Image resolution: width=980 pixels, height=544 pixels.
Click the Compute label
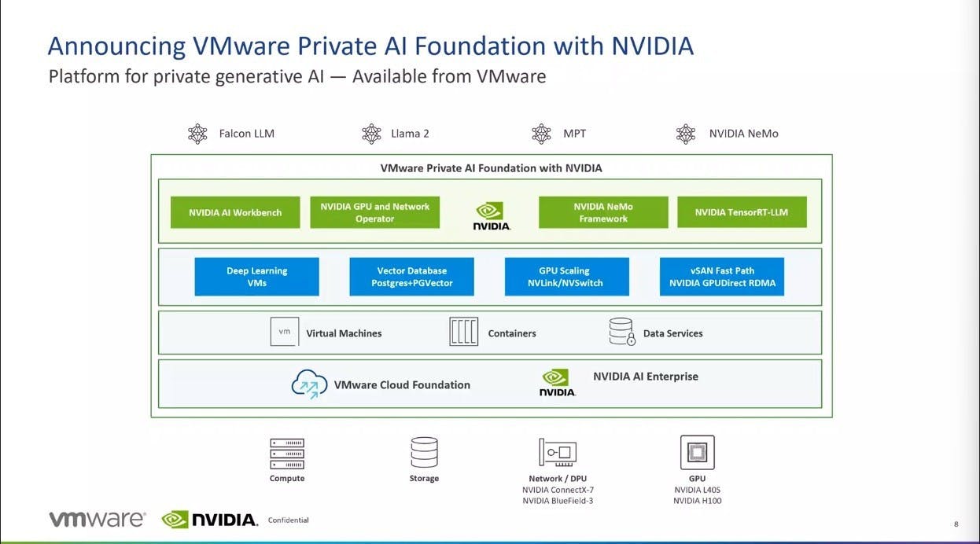pos(287,479)
